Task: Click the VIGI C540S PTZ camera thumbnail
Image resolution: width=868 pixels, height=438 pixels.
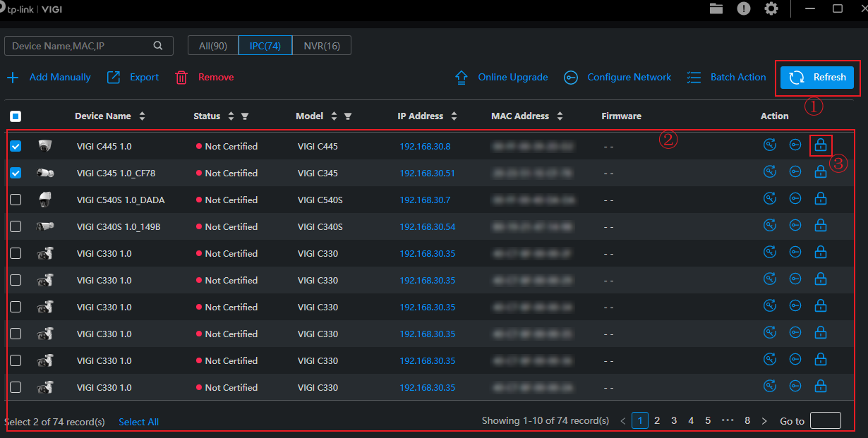Action: [x=45, y=200]
